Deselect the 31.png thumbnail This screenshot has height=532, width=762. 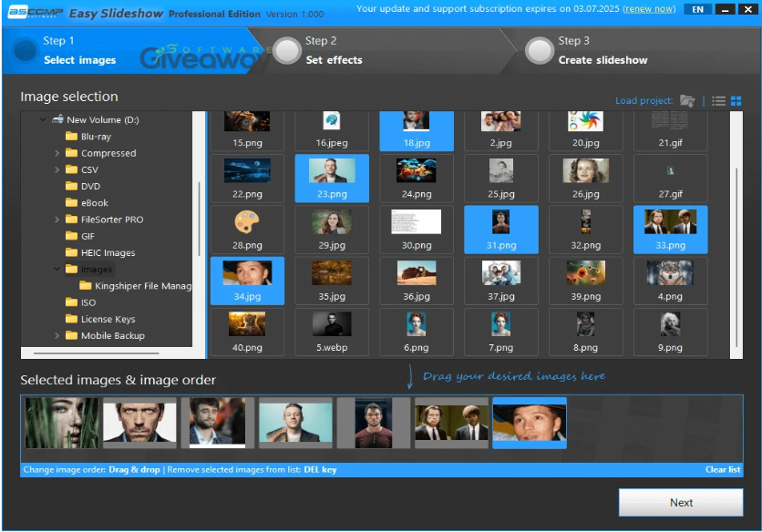[501, 230]
